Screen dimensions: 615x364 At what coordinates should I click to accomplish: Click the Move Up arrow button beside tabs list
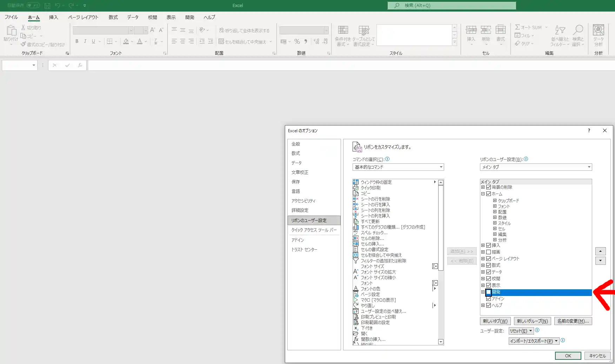click(x=600, y=251)
